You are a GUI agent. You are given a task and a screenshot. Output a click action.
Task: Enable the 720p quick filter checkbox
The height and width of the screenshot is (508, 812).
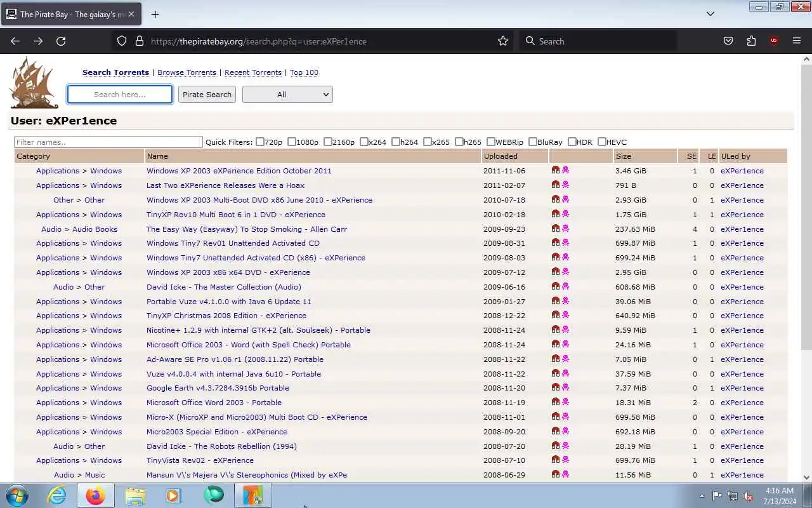260,142
